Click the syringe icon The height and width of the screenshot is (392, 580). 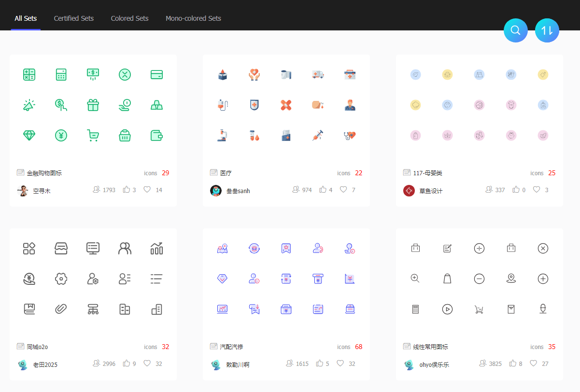pyautogui.click(x=318, y=136)
